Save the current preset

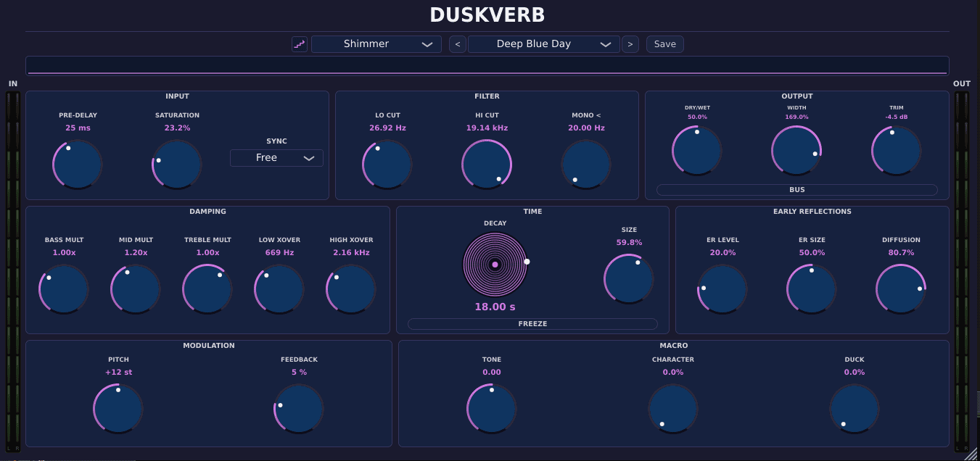[x=665, y=44]
